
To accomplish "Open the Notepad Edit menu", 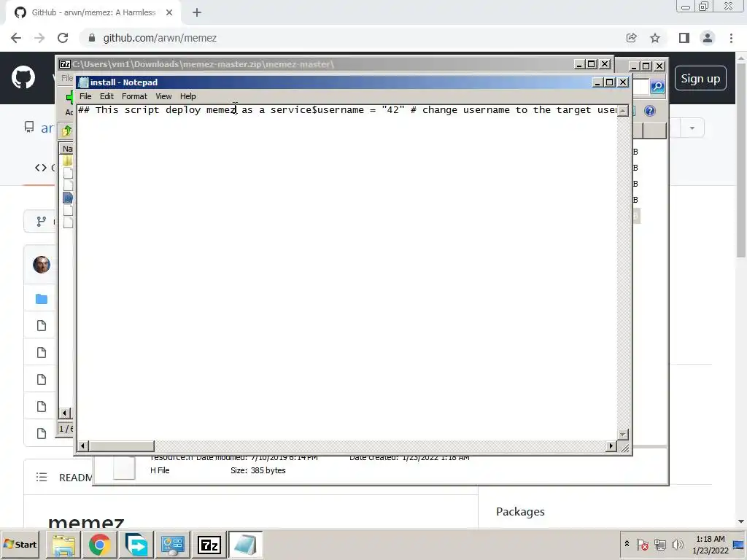I will click(x=107, y=96).
